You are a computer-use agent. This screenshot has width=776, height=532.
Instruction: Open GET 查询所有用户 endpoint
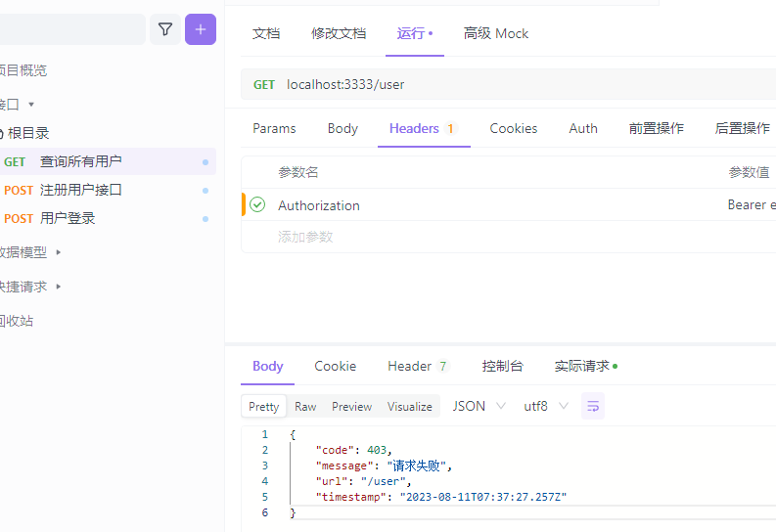coord(108,161)
